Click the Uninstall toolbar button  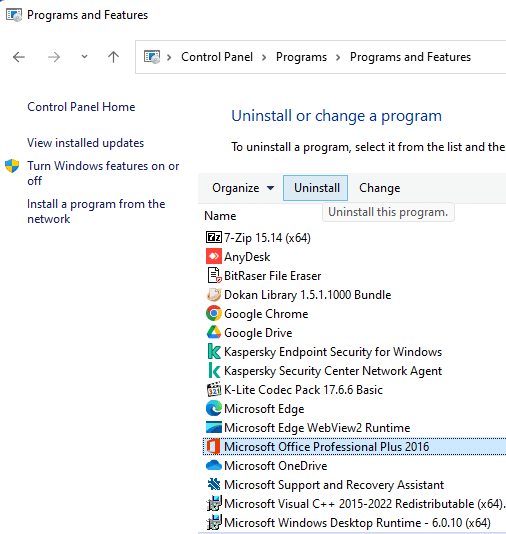315,188
